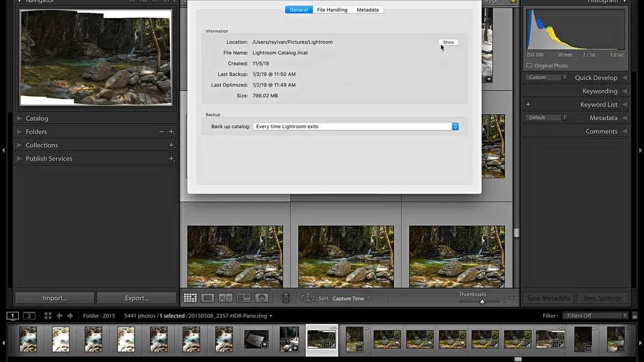Open Back up catalog frequency dropdown
This screenshot has width=644, height=362.
point(356,127)
